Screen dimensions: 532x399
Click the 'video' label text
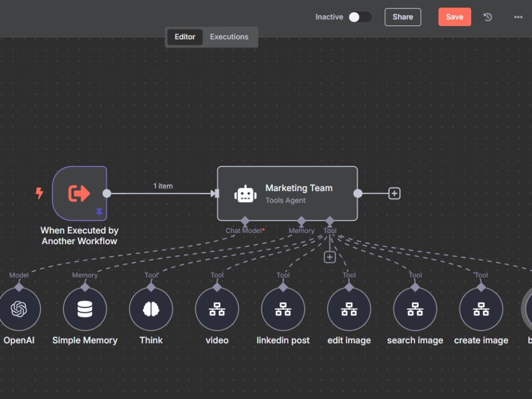217,340
